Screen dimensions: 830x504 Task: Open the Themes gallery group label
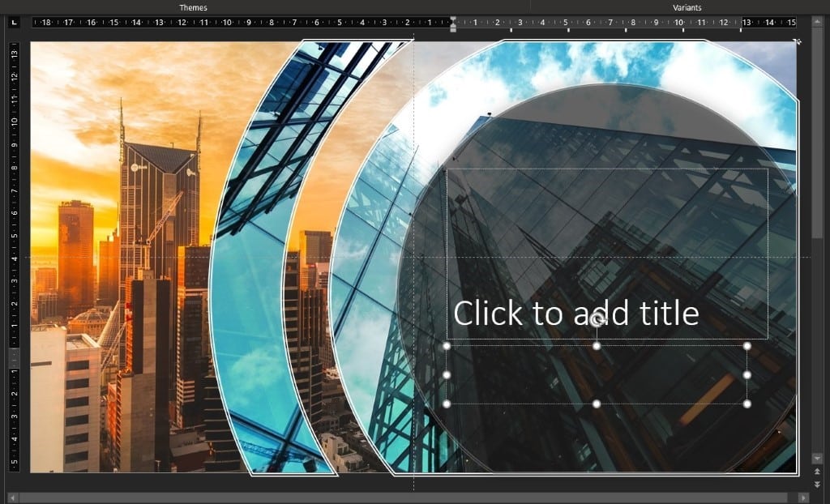[193, 7]
